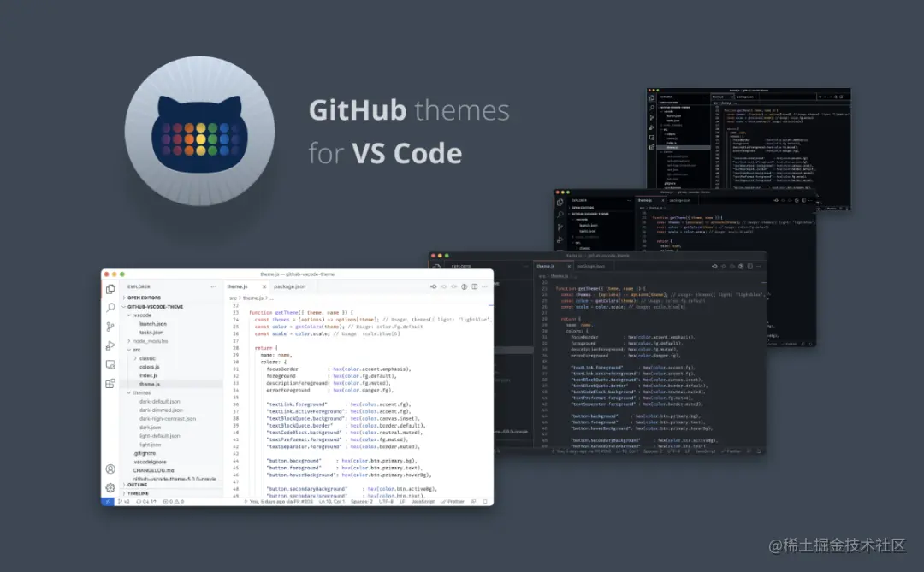
Task: Open dark-dimmed.json in light window explorer
Action: [161, 410]
